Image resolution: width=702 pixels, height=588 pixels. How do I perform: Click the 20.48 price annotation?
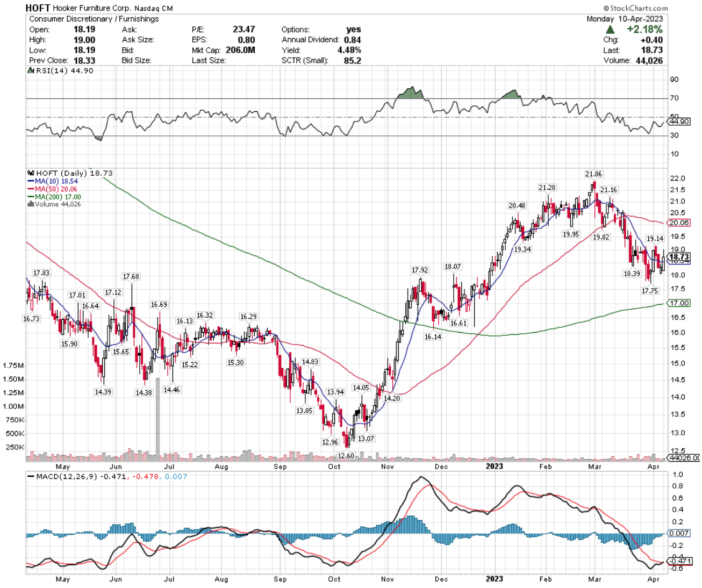(517, 206)
